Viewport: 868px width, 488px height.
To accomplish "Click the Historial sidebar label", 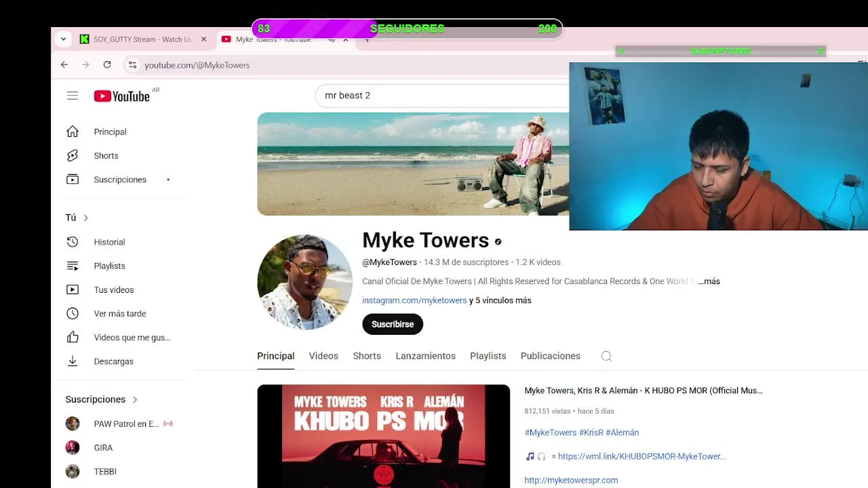I will [x=109, y=242].
